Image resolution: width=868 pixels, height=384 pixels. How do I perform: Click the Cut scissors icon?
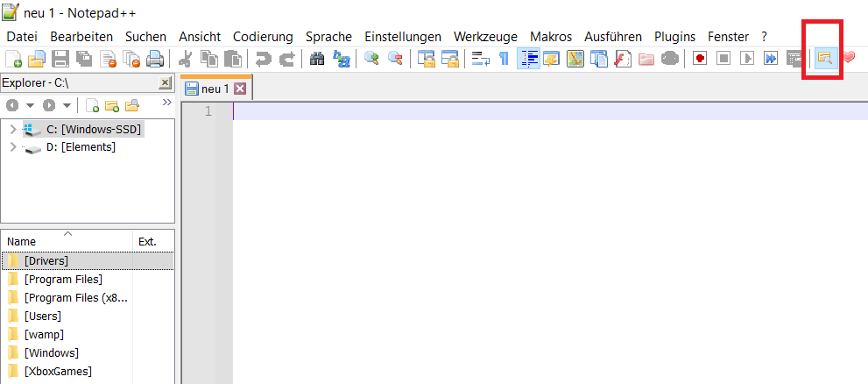pos(185,58)
